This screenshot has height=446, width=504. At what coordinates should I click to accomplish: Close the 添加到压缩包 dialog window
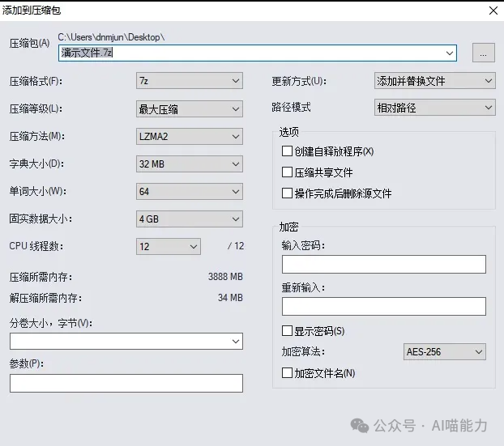(493, 11)
